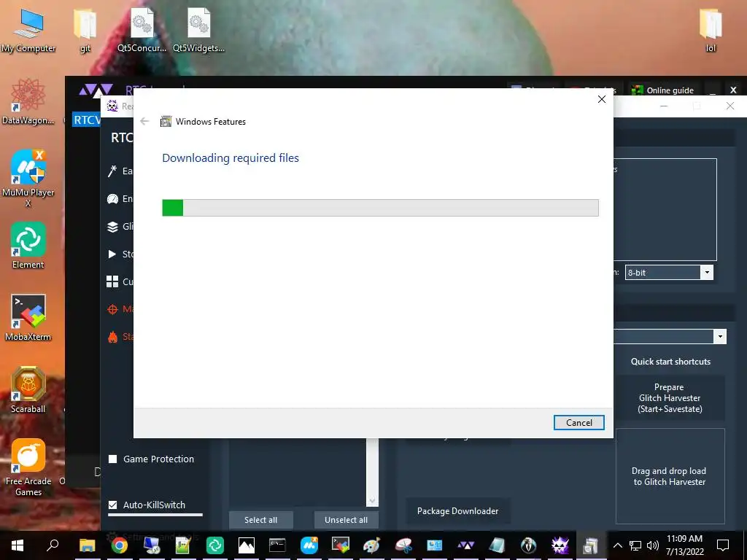The height and width of the screenshot is (560, 747).
Task: Select the MobaXterm desktop shortcut
Action: (x=28, y=318)
